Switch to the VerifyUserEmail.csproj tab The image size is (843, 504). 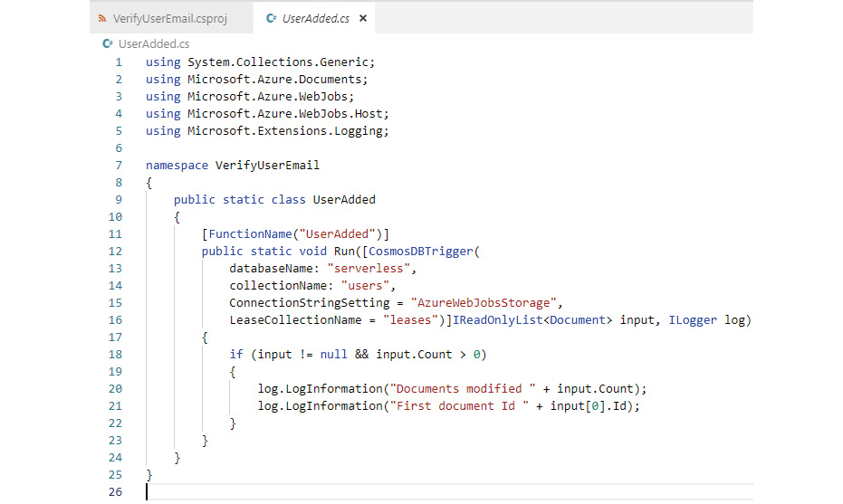(171, 18)
